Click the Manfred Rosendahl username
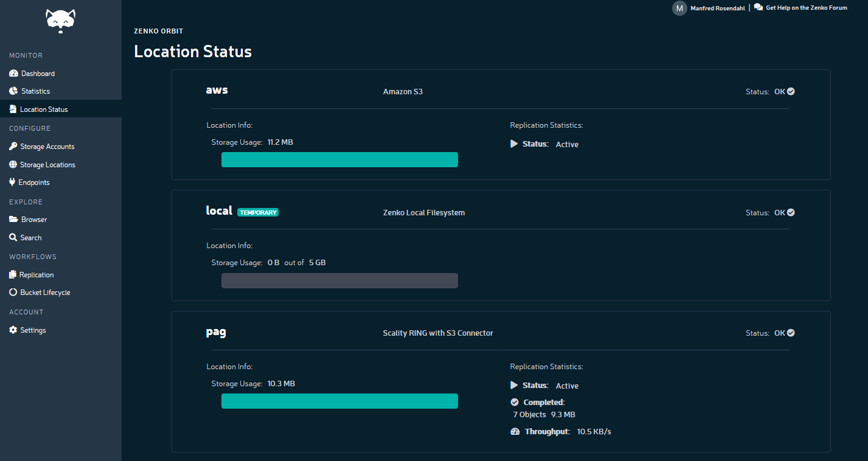 pyautogui.click(x=717, y=9)
